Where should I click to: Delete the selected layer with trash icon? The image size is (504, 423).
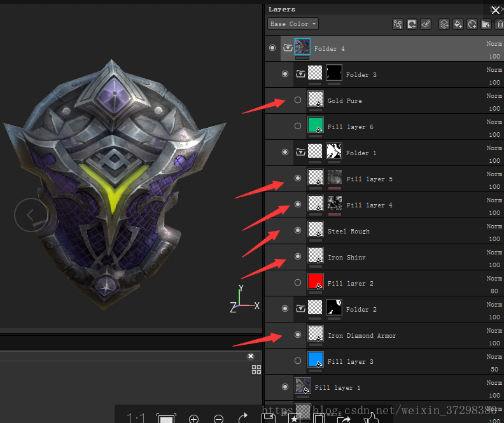[500, 24]
